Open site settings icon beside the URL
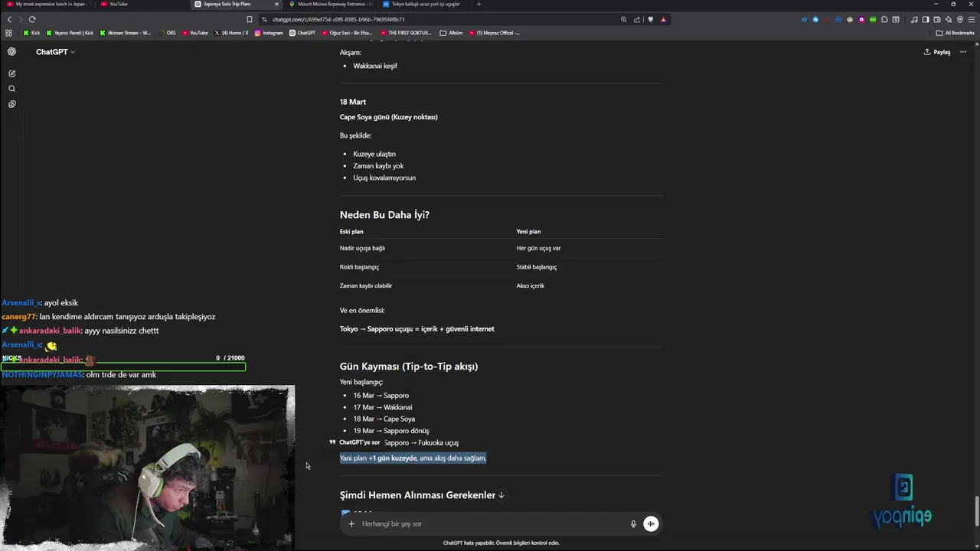This screenshot has height=551, width=980. (x=264, y=19)
